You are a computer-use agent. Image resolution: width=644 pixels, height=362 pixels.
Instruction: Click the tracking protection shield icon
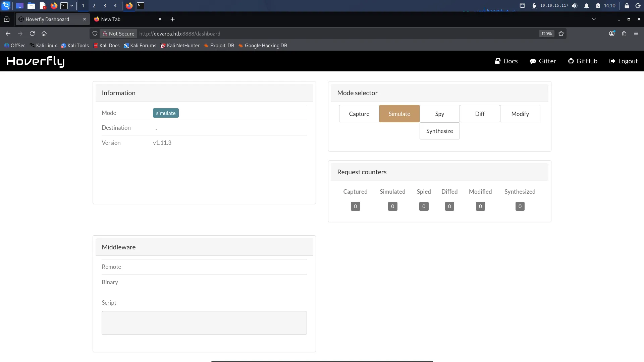point(95,34)
